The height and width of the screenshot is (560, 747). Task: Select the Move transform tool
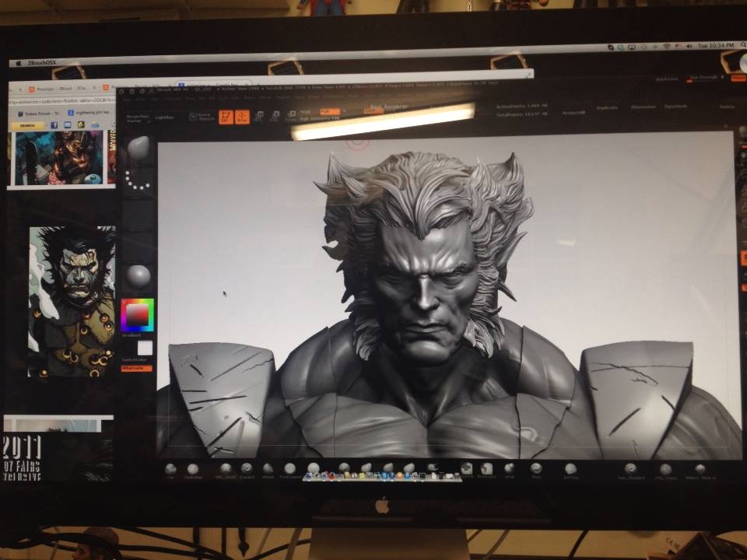pyautogui.click(x=259, y=116)
